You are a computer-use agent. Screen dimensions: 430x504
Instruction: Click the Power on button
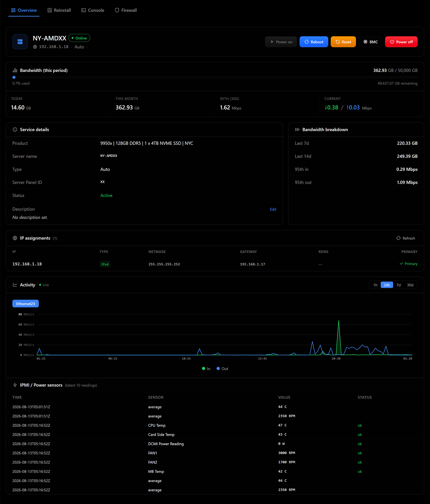click(281, 42)
